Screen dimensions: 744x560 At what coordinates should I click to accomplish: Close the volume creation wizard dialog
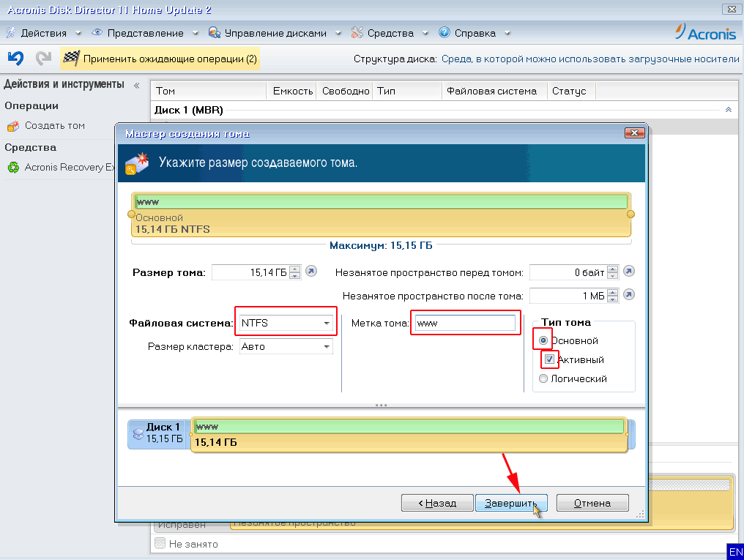[634, 132]
